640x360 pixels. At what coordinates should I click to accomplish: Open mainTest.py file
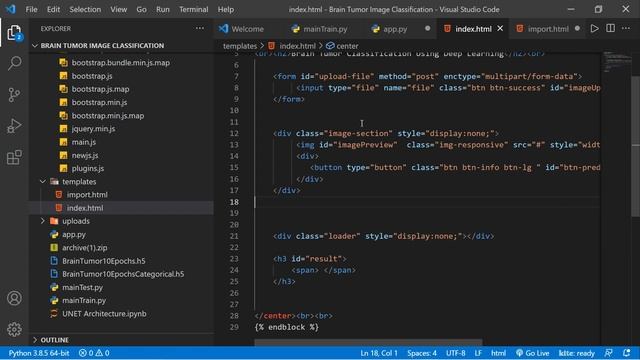click(82, 287)
